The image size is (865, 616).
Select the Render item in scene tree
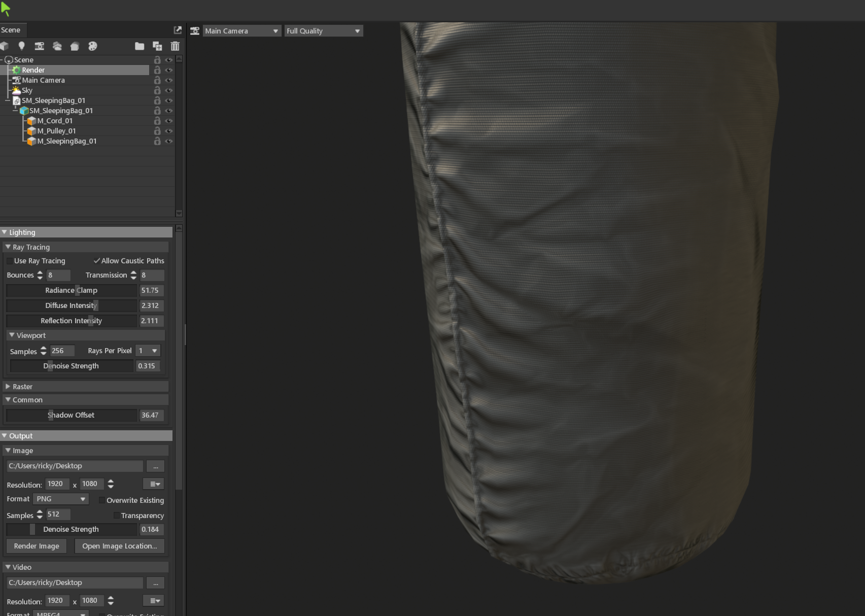click(x=33, y=70)
